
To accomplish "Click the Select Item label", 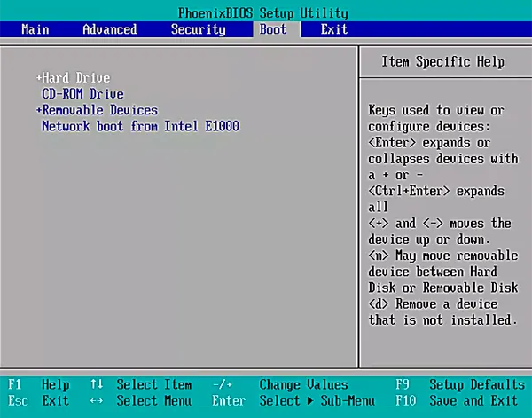I will tap(154, 385).
